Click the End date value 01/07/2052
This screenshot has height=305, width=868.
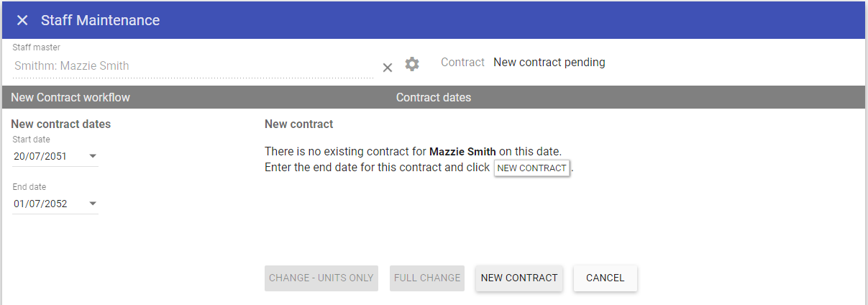40,204
